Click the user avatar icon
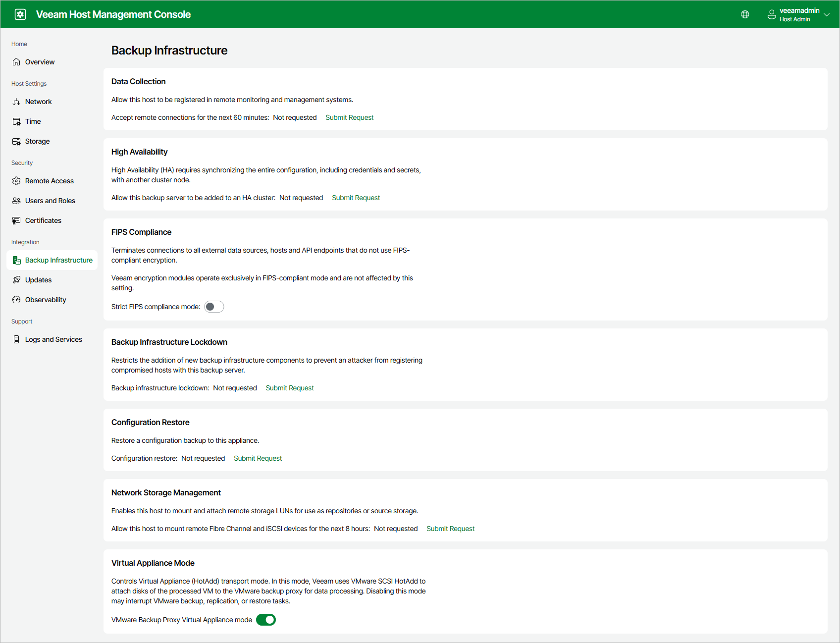 point(772,14)
